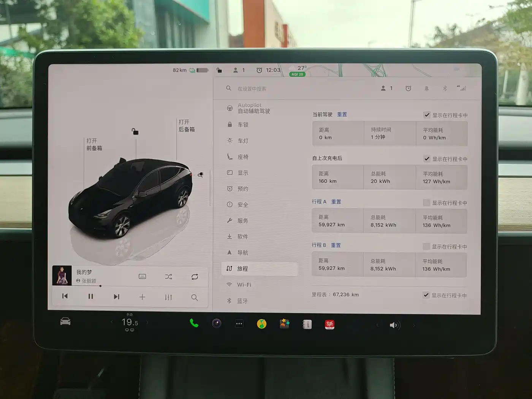532x399 pixels.
Task: Expand more dock apps with the right chevron
Action: [x=414, y=325]
